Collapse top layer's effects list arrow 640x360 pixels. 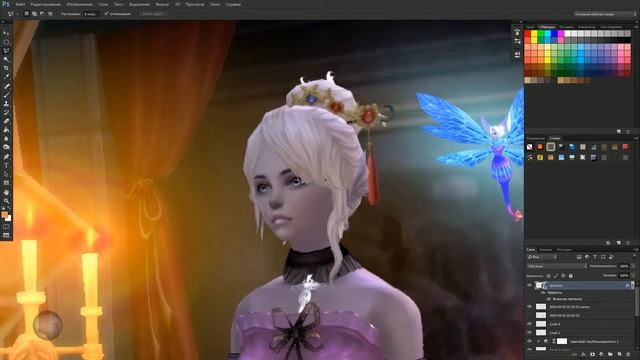click(x=632, y=285)
